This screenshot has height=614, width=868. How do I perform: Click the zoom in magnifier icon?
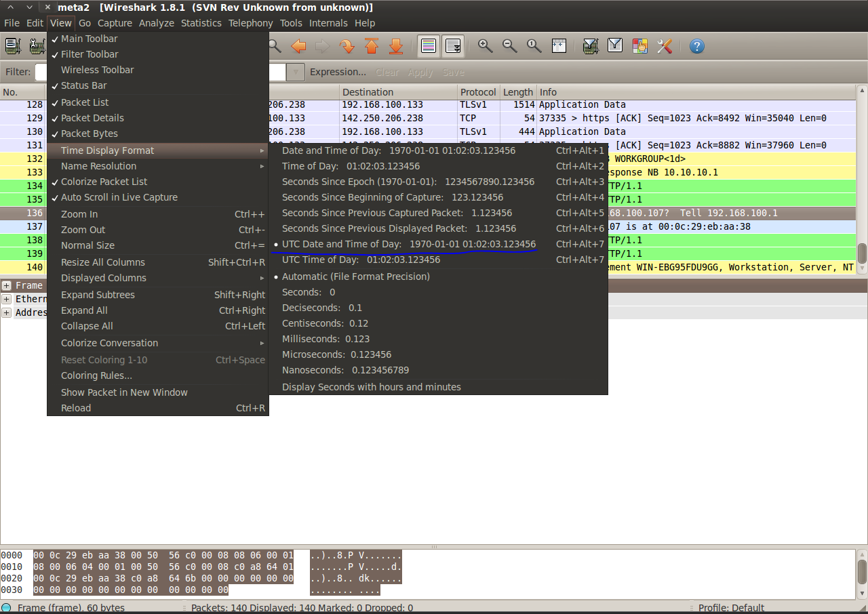486,46
